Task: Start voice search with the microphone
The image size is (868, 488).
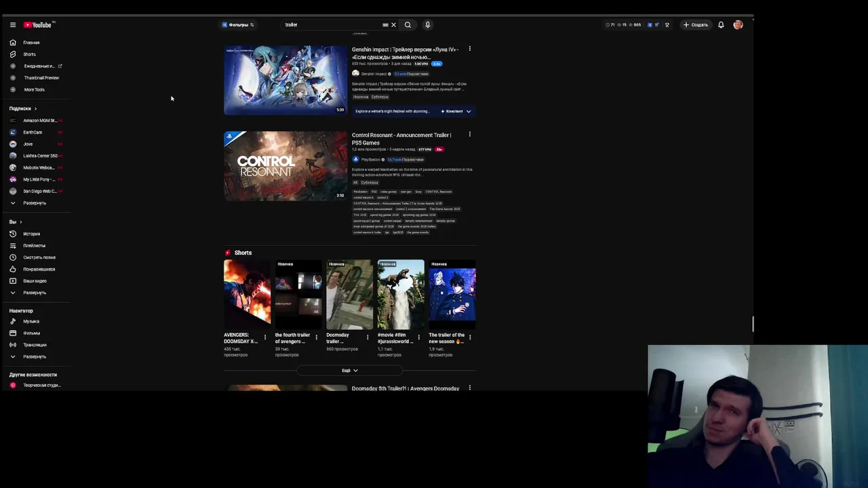Action: coord(427,25)
